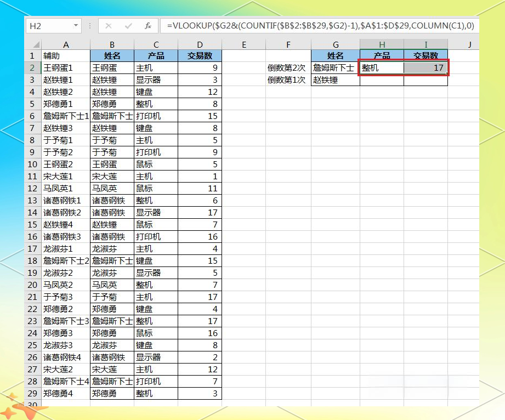This screenshot has height=420, width=505.
Task: Click empty cell I3 in the lookup table
Action: pos(426,80)
